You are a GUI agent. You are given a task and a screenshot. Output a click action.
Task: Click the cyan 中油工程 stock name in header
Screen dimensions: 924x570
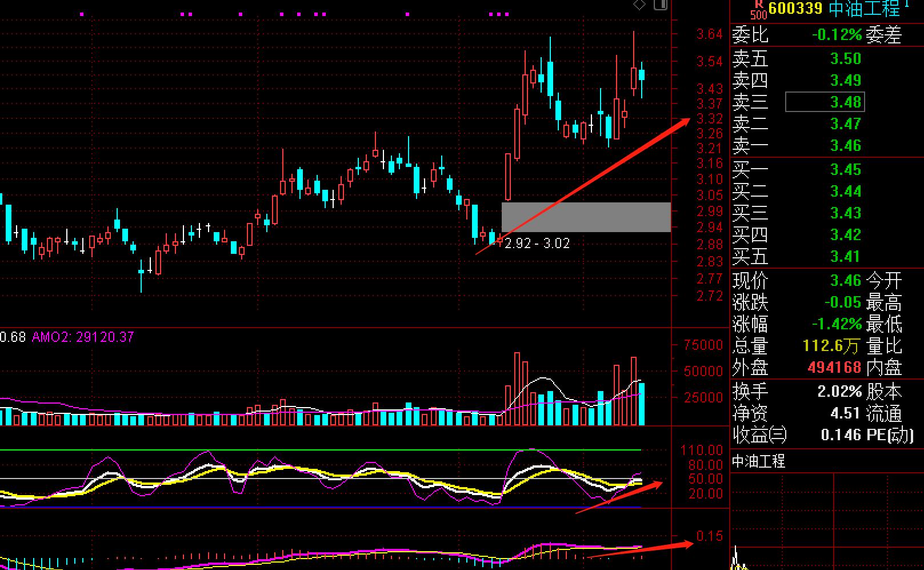click(863, 9)
